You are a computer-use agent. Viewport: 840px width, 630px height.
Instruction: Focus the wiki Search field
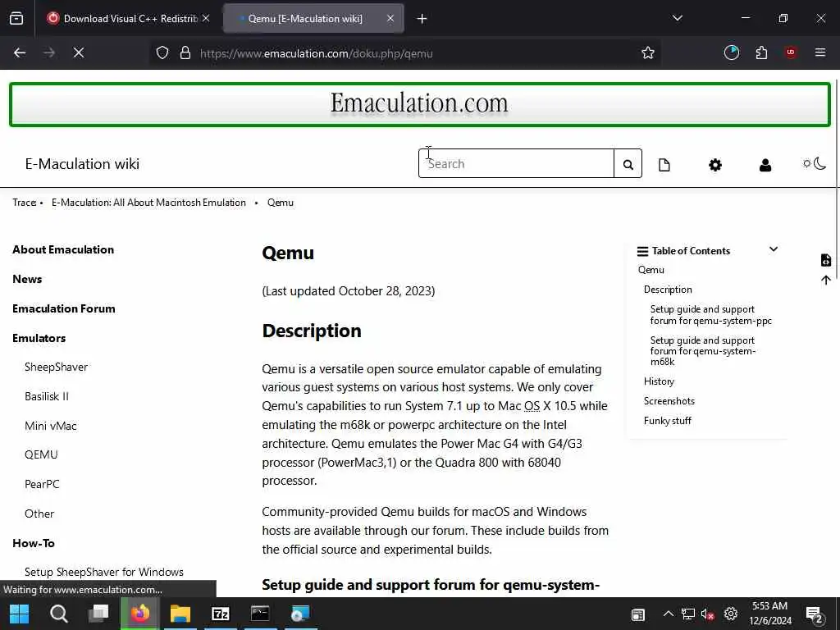[517, 164]
